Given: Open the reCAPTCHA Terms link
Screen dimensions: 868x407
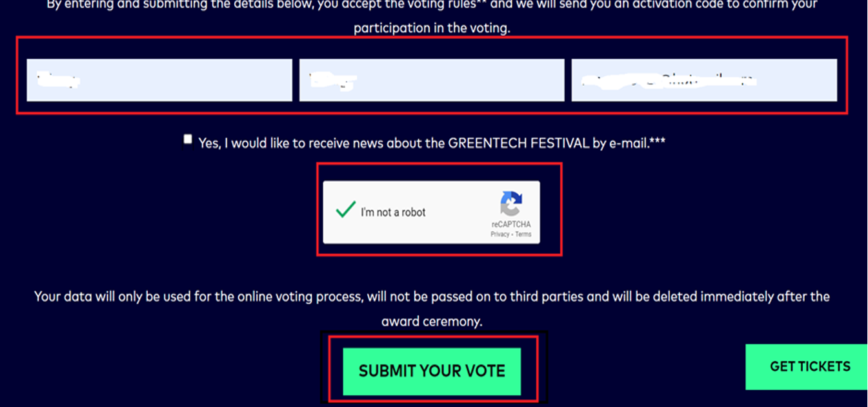Looking at the screenshot, I should [x=523, y=234].
